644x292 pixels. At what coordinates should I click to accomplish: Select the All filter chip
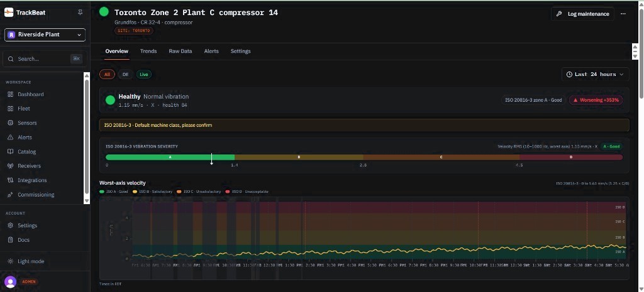pos(107,75)
